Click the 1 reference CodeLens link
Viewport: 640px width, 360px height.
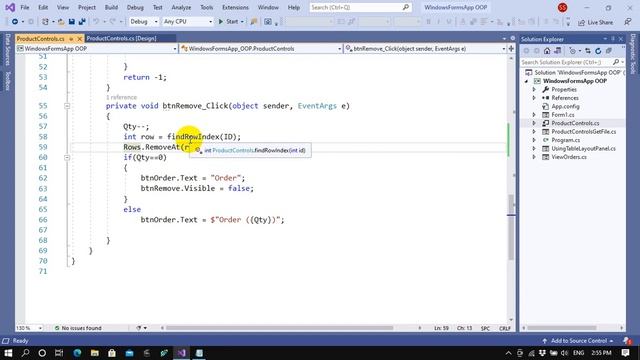tap(121, 97)
